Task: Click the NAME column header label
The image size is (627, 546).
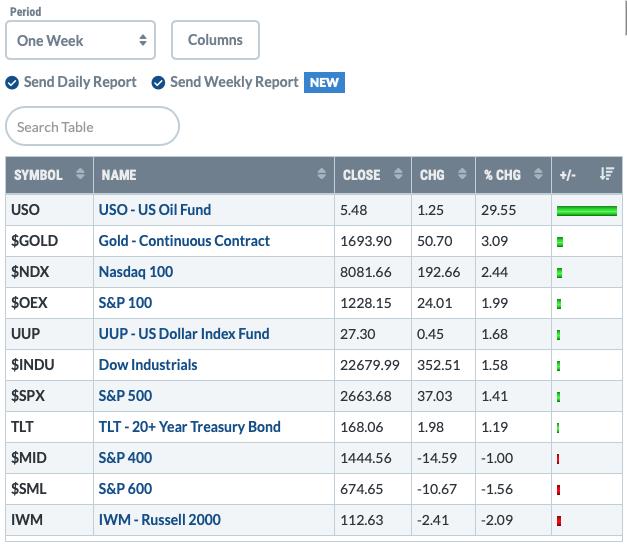Action: click(x=119, y=175)
